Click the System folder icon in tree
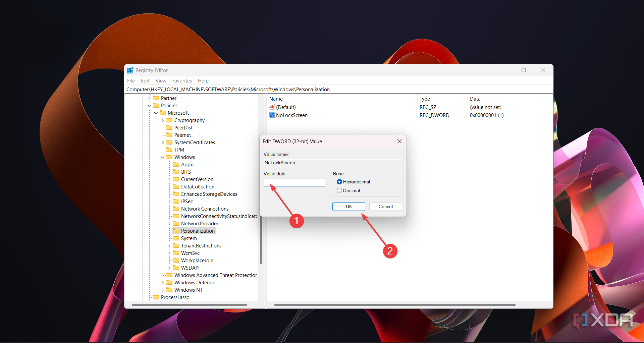Screen dimensions: 644x343 point(176,238)
